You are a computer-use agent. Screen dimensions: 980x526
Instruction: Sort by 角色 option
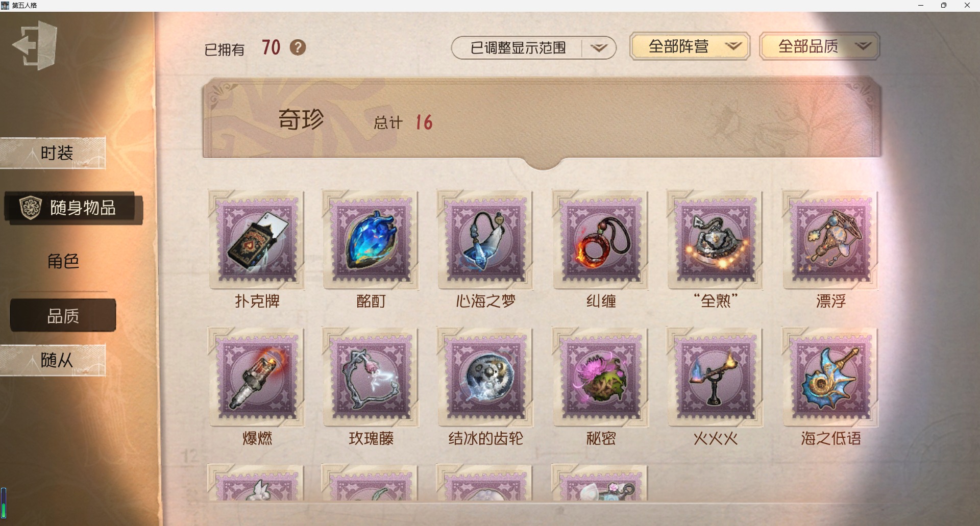coord(63,261)
